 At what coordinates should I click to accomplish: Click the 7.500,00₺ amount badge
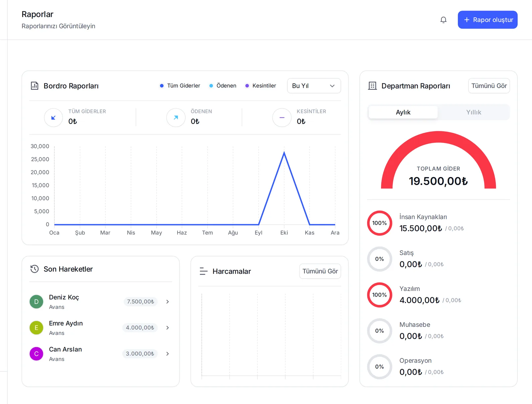140,302
